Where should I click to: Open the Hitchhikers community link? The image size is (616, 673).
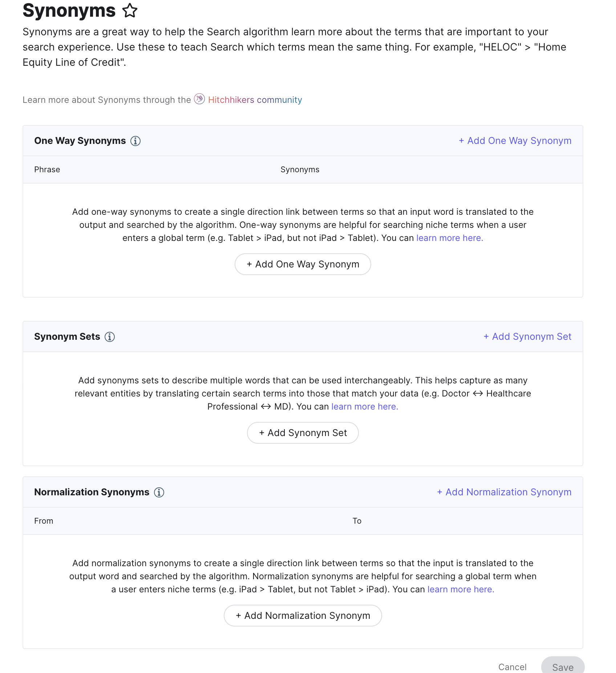click(x=255, y=100)
